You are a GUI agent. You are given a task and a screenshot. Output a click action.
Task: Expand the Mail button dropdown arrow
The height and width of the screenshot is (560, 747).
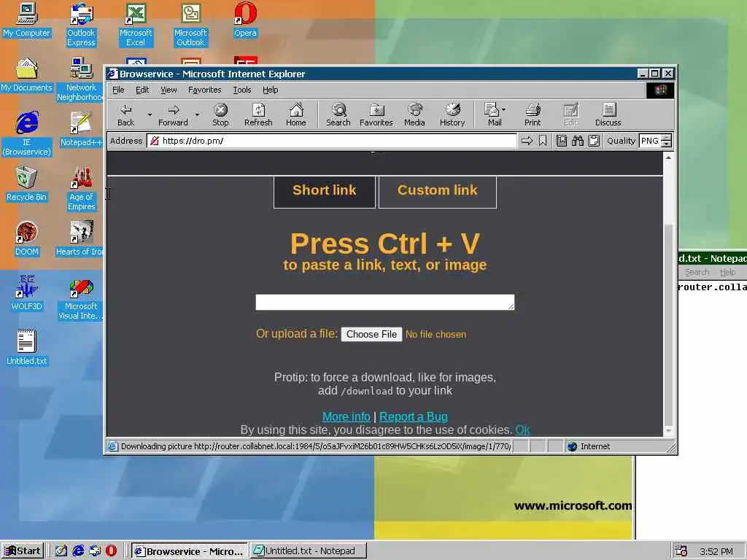pyautogui.click(x=504, y=109)
